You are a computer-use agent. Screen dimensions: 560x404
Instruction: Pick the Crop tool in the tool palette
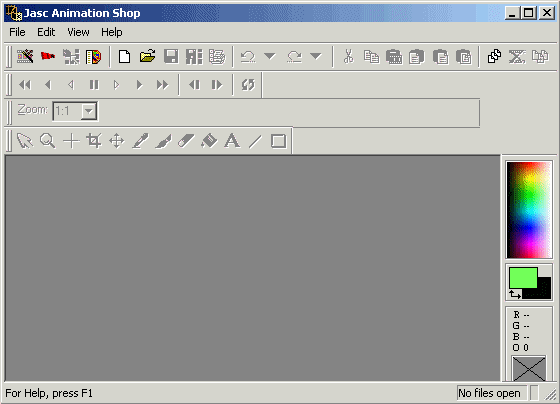[94, 141]
